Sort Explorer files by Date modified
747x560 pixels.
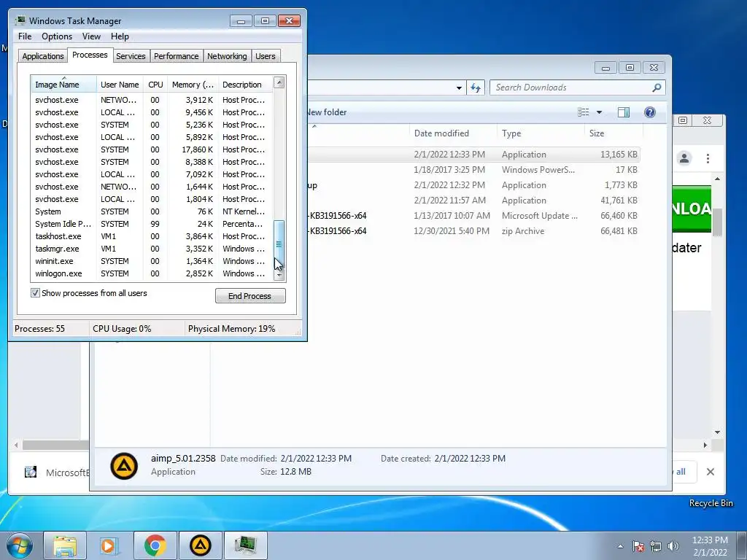pyautogui.click(x=452, y=133)
